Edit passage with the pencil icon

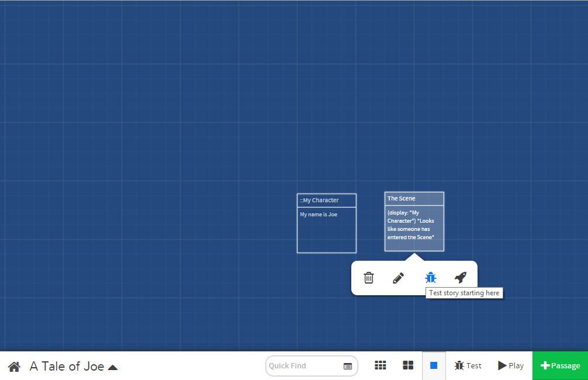(x=398, y=278)
